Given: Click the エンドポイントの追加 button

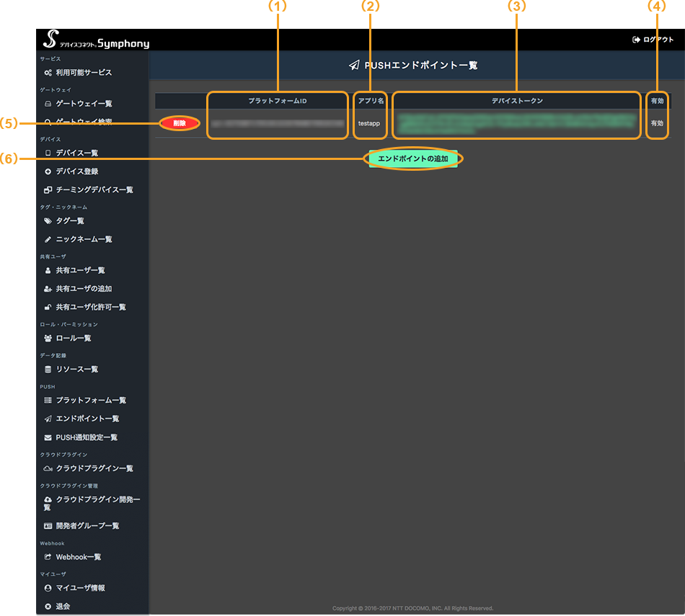Looking at the screenshot, I should click(413, 159).
